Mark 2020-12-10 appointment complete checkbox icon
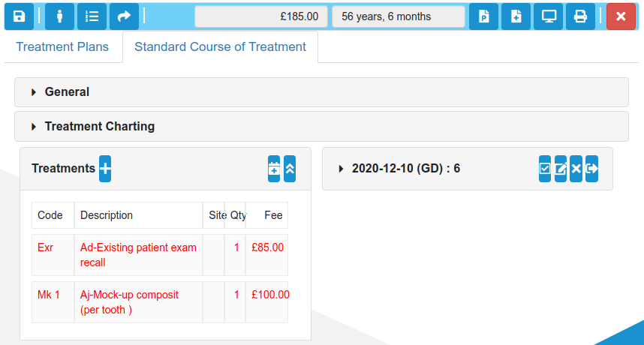Screen dimensions: 644x345 coord(545,169)
